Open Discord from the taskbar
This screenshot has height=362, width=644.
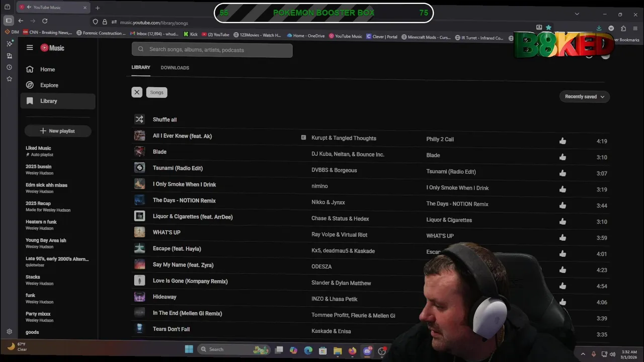click(x=367, y=351)
